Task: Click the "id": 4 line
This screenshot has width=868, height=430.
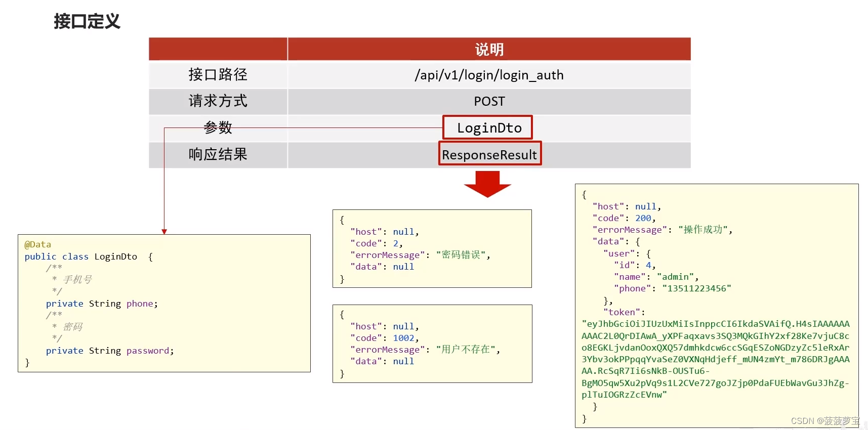Action: pyautogui.click(x=635, y=265)
